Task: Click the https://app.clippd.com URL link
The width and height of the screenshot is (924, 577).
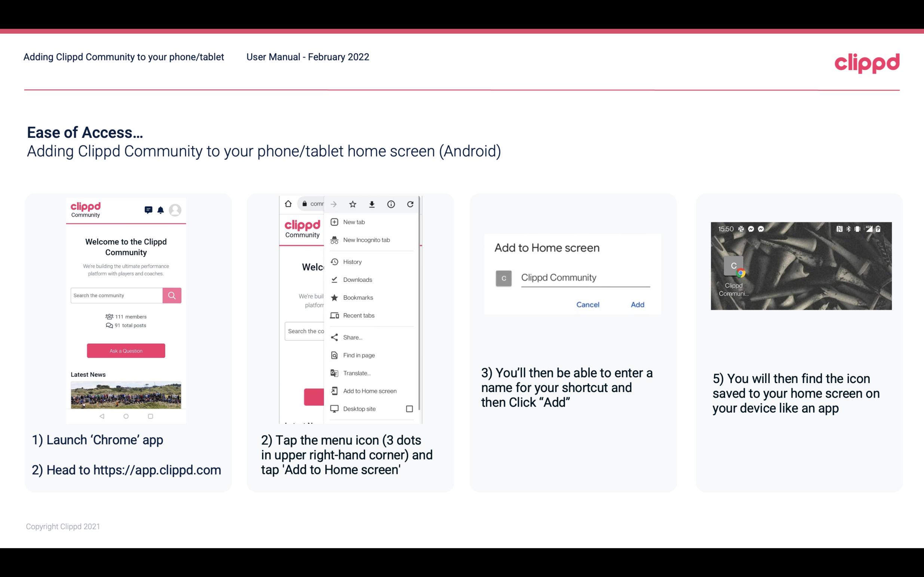Action: [158, 470]
